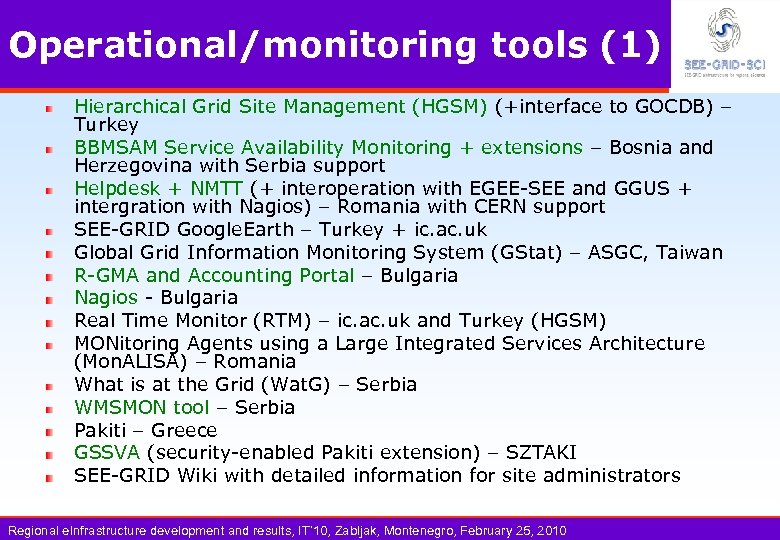The image size is (780, 540).
Task: Click '(security-enabled Pakiti extension) – SZTAKI' text
Action: [x=362, y=453]
